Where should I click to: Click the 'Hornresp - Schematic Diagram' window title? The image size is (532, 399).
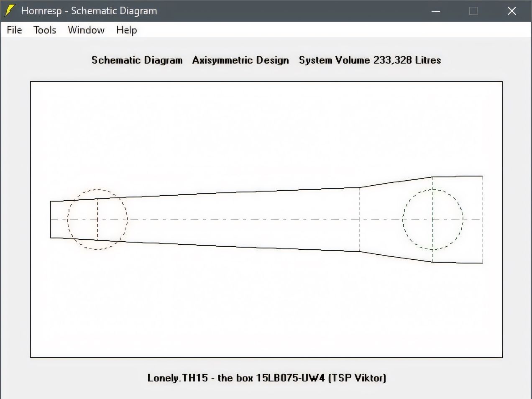(x=89, y=11)
